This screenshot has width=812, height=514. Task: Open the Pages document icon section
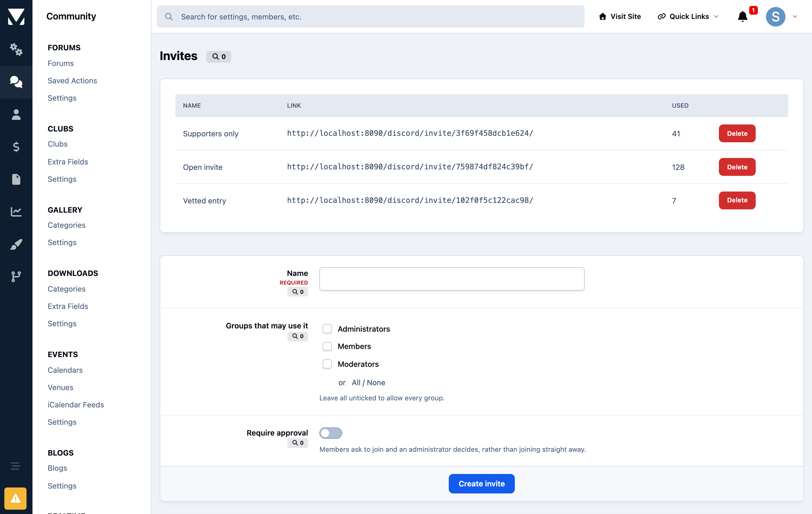coord(16,179)
